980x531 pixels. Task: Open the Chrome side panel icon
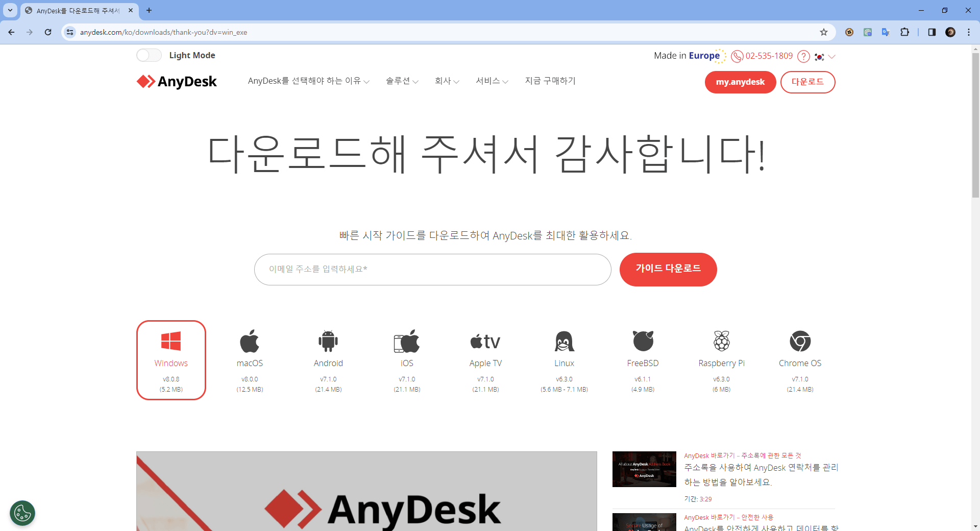pos(932,32)
